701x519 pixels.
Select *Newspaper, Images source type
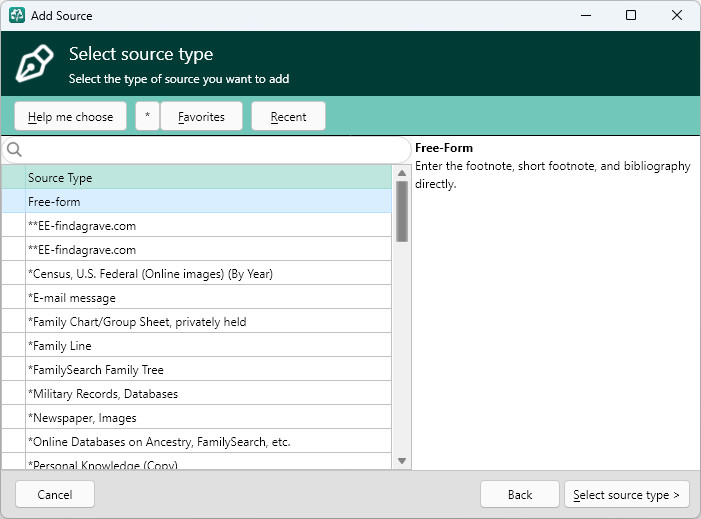[197, 418]
